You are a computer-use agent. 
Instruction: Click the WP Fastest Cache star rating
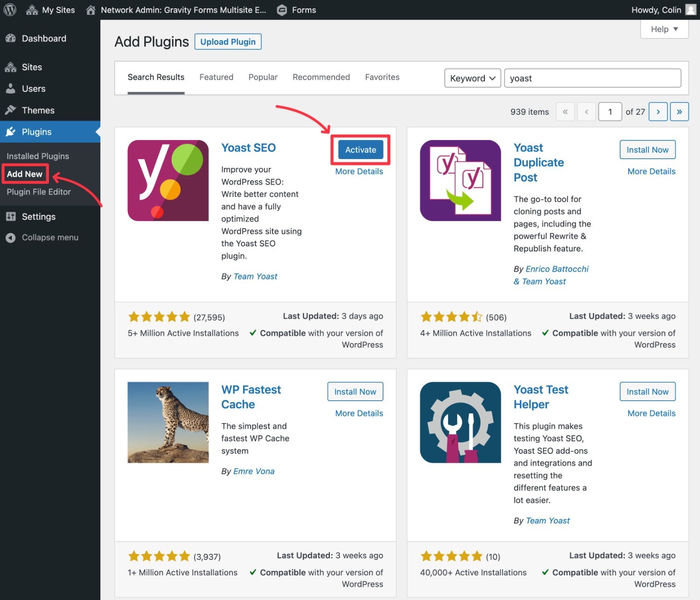[x=159, y=556]
